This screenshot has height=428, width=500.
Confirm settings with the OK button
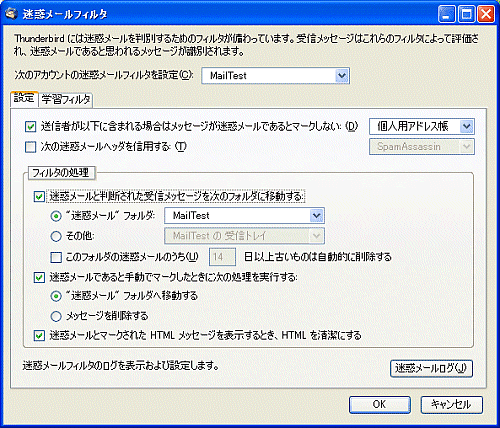pos(380,405)
